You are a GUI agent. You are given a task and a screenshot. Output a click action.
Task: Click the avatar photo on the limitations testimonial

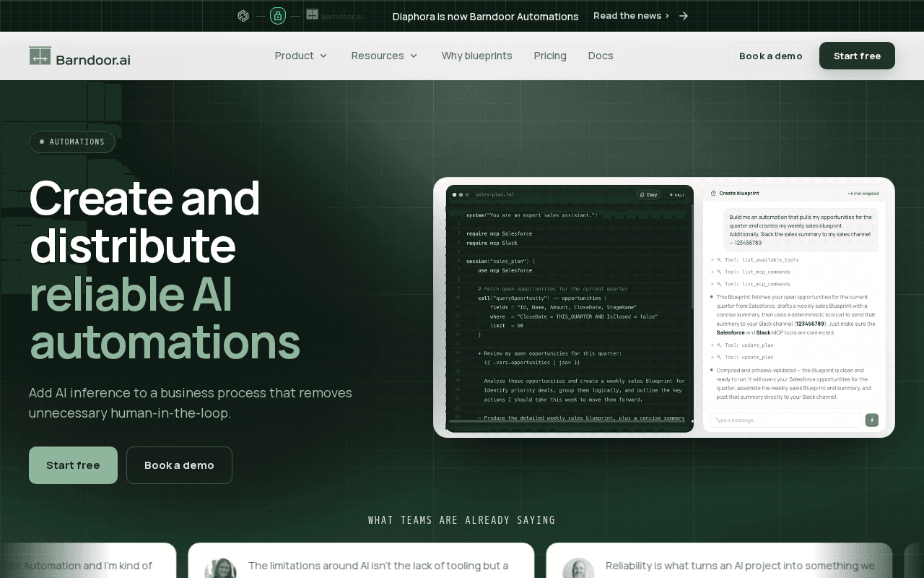point(221,568)
